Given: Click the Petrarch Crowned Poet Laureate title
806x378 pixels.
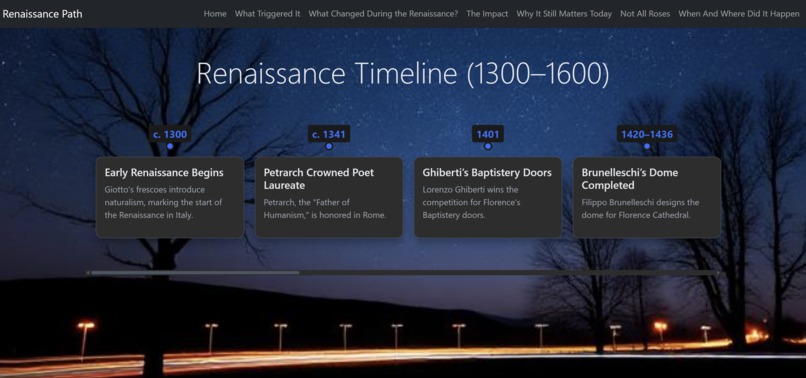Looking at the screenshot, I should click(319, 178).
